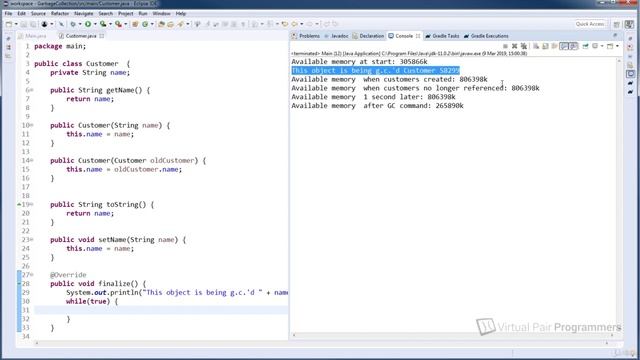Click the minimize Console view icon
The image size is (640, 360).
coord(615,36)
